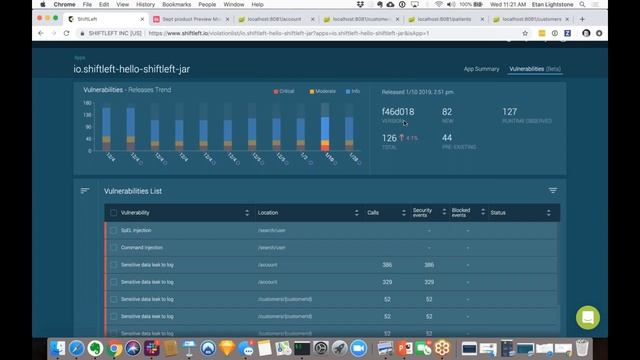Toggle the select-all checkbox in table header
Image resolution: width=640 pixels, height=360 pixels.
point(113,213)
